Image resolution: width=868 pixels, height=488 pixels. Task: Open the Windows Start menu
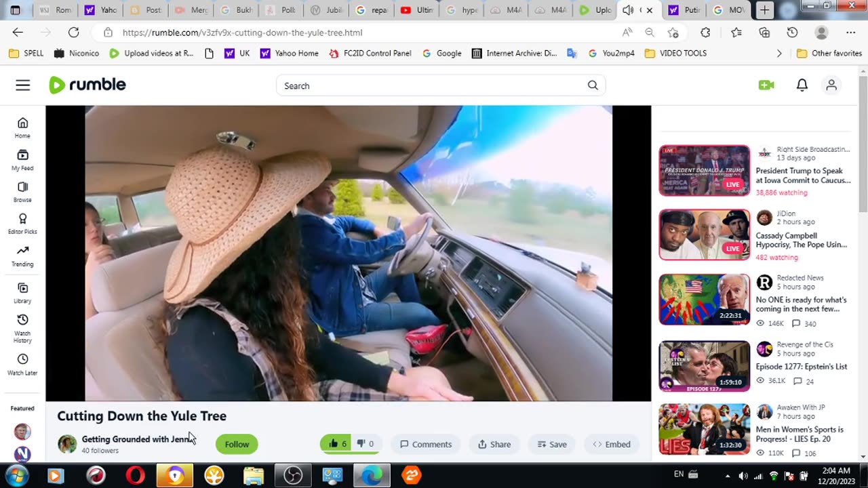[16, 476]
